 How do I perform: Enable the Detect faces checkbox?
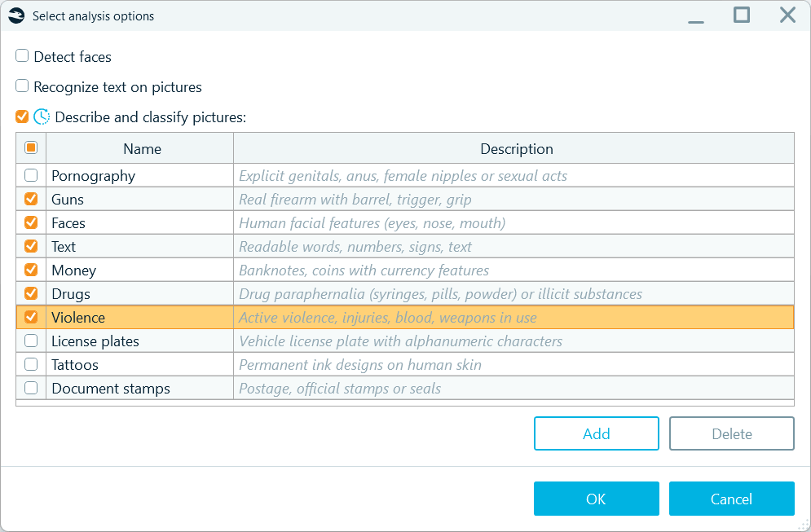pos(22,56)
